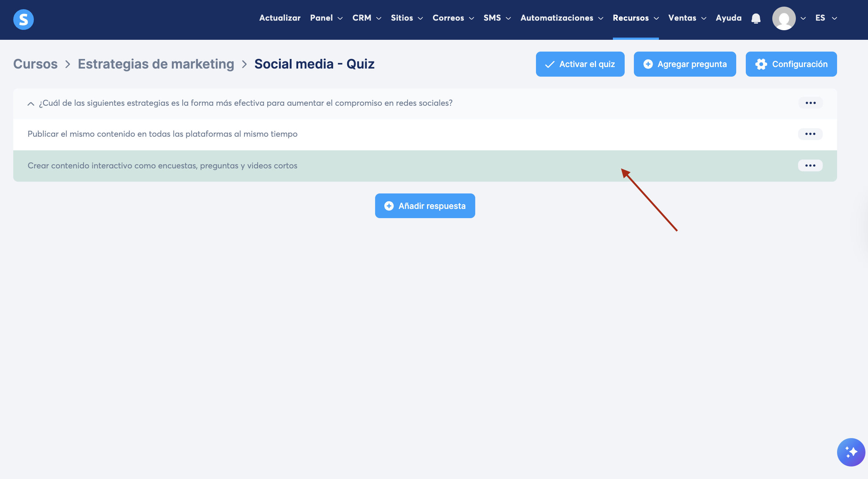The height and width of the screenshot is (479, 868).
Task: Expand the Automatizaciones dropdown menu
Action: 562,18
